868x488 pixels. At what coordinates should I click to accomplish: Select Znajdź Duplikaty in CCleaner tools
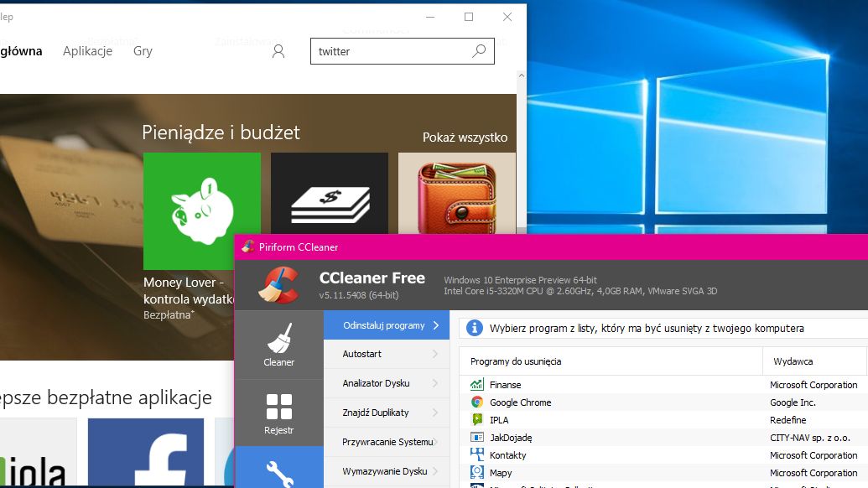387,413
